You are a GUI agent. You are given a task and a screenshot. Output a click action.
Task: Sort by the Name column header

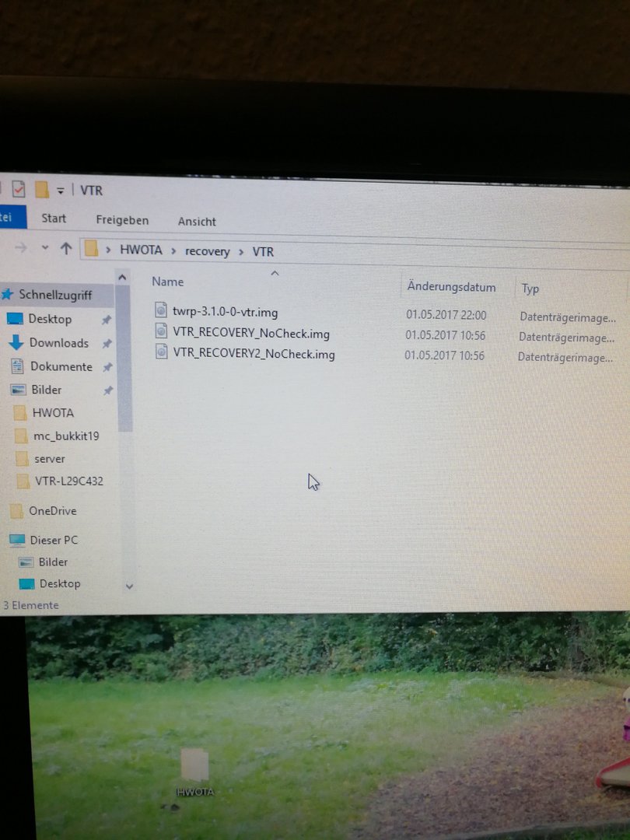tap(168, 282)
